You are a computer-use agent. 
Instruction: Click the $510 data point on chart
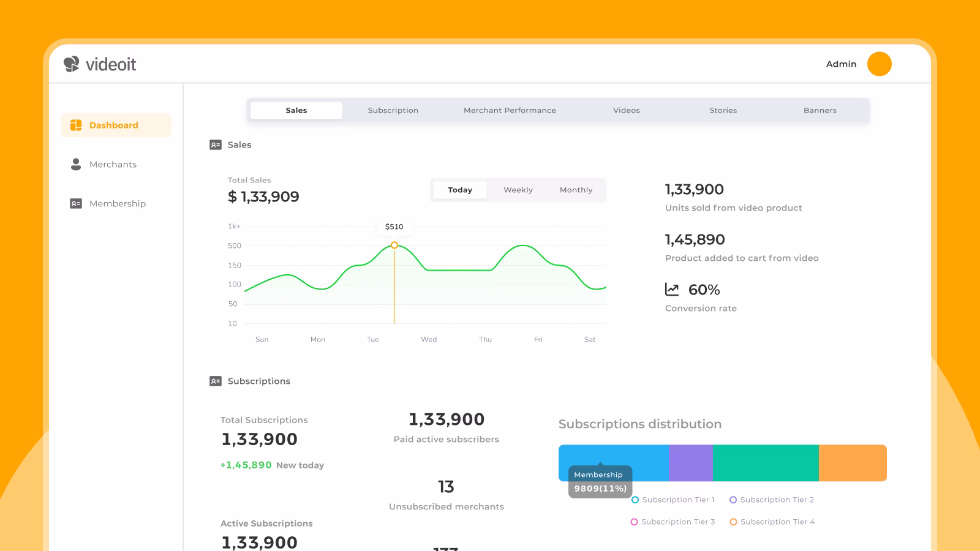(x=394, y=245)
